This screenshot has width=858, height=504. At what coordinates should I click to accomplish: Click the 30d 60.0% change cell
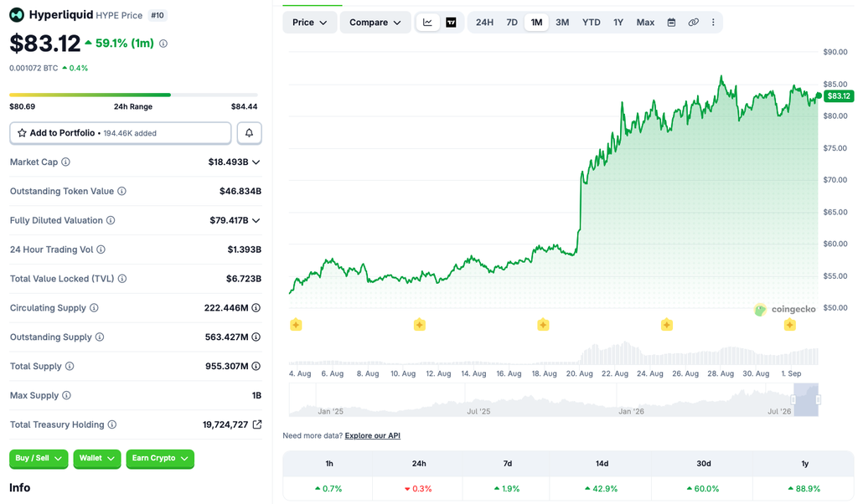pos(704,489)
